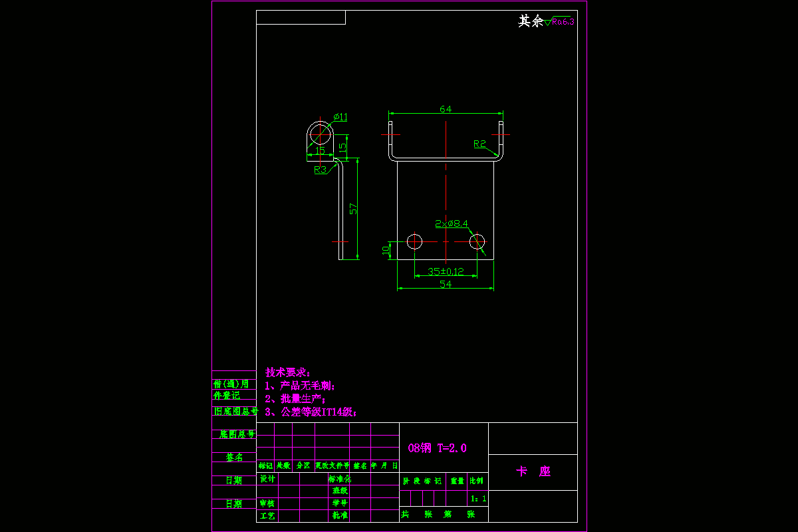Image resolution: width=798 pixels, height=532 pixels.
Task: Select the '标准化' label
Action: point(339,479)
